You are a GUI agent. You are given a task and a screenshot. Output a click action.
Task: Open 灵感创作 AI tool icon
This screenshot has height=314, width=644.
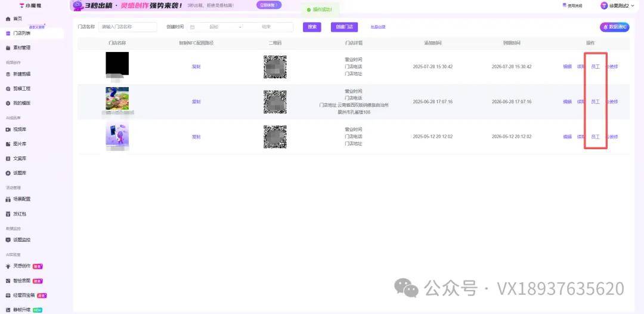[8, 266]
